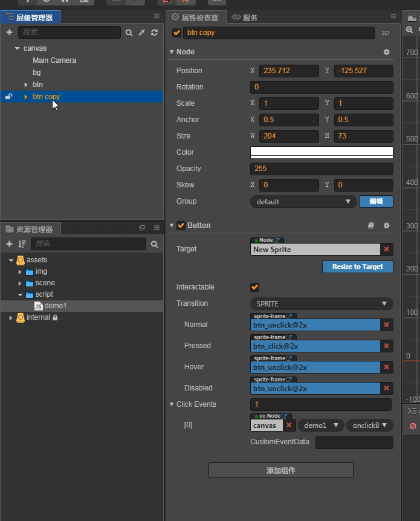Open Node component gear settings
This screenshot has height=521, width=420.
click(x=386, y=52)
